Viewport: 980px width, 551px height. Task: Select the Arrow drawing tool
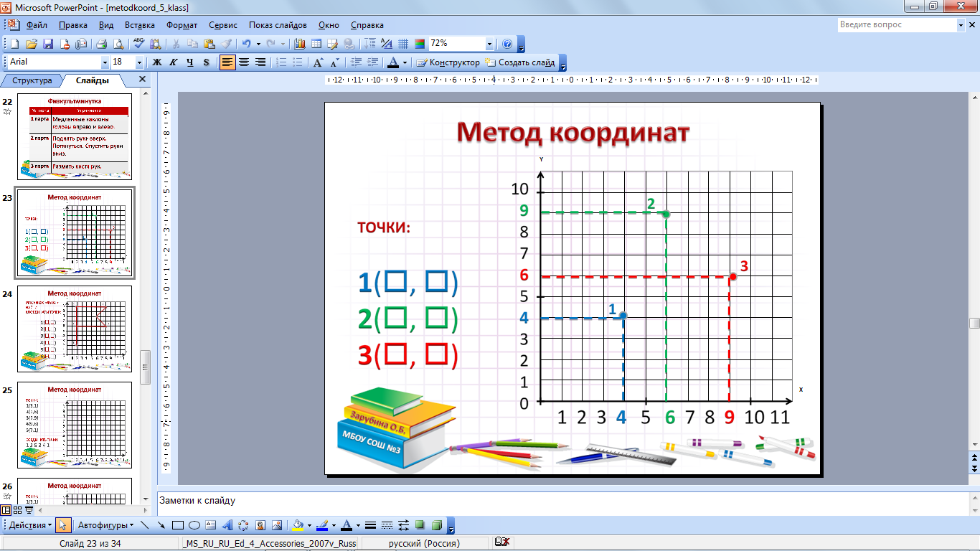[x=161, y=524]
